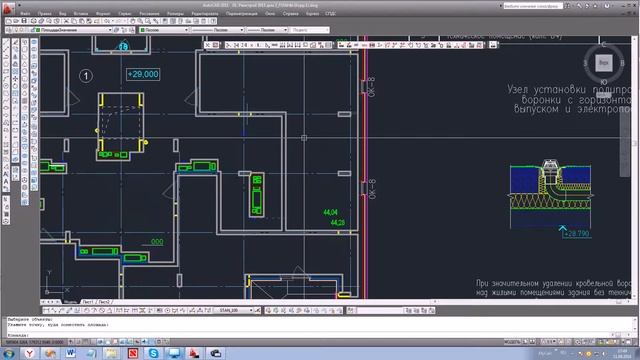Open the Windows Start button

point(9,353)
